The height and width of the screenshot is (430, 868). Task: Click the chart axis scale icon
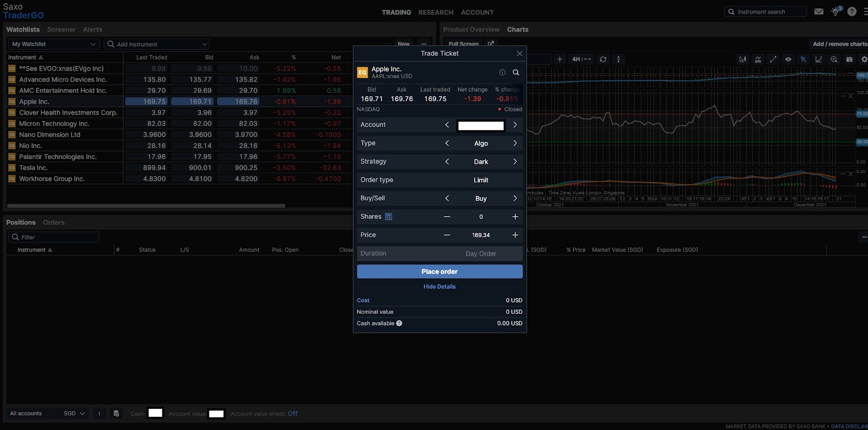(819, 59)
